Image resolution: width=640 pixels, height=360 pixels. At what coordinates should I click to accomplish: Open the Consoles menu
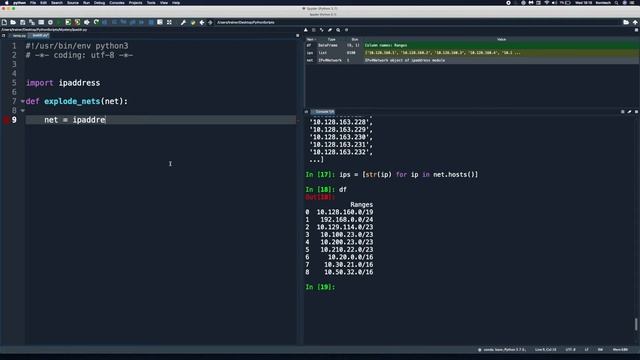pos(117,2)
